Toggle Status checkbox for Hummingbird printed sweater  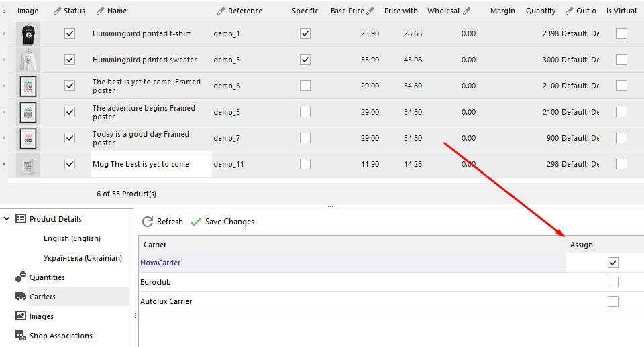tap(70, 60)
